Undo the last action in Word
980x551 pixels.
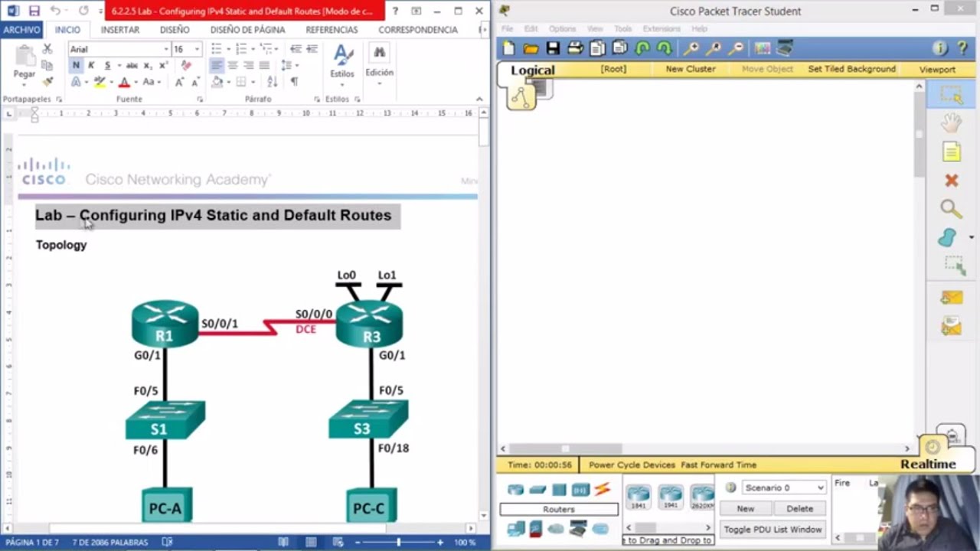click(55, 11)
